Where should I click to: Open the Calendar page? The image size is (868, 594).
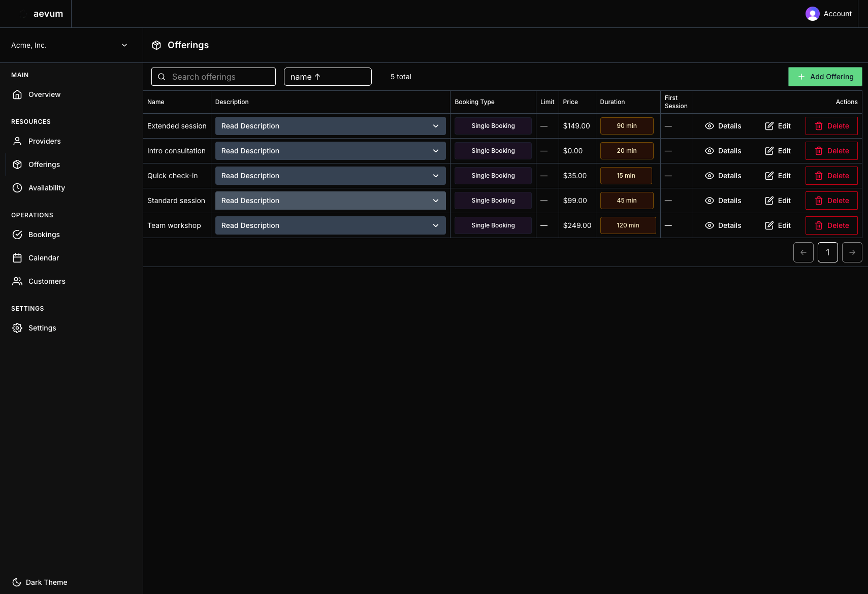click(71, 258)
